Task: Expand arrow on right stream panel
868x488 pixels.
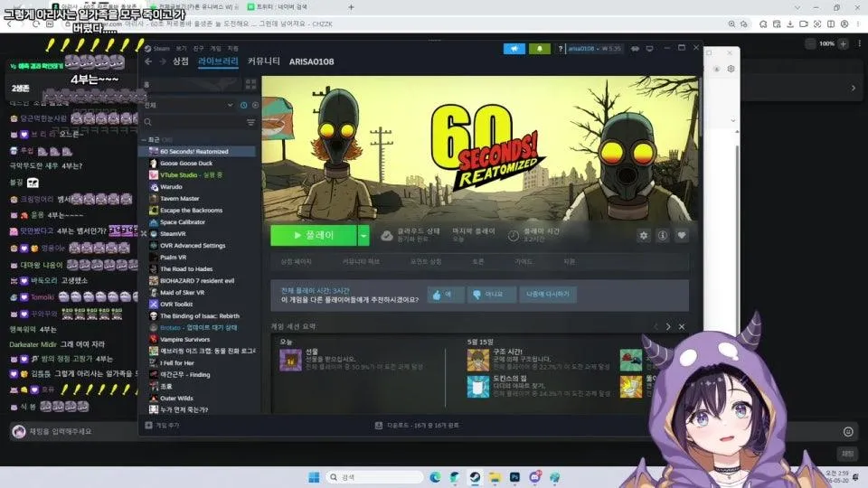Action: [853, 88]
